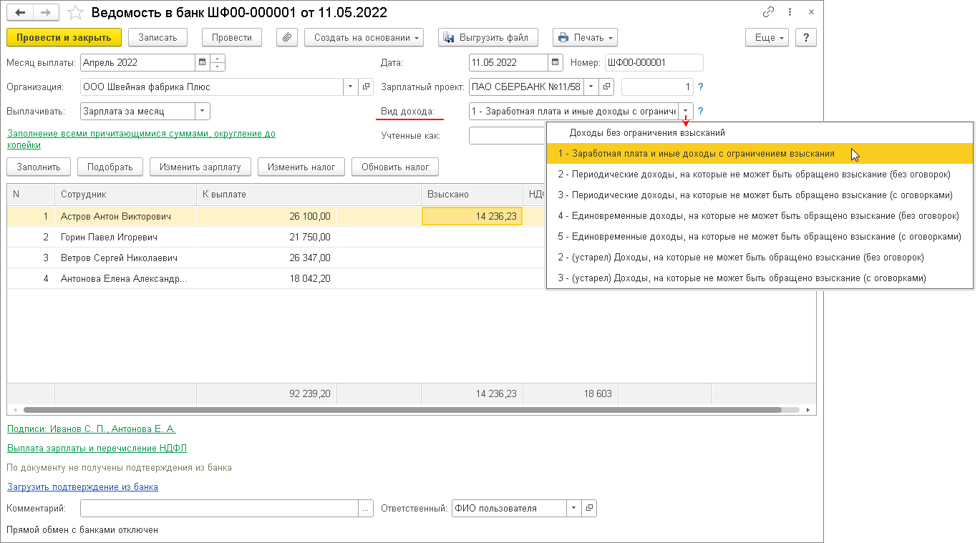
Task: Open the Печать dropdown menu
Action: (x=585, y=37)
